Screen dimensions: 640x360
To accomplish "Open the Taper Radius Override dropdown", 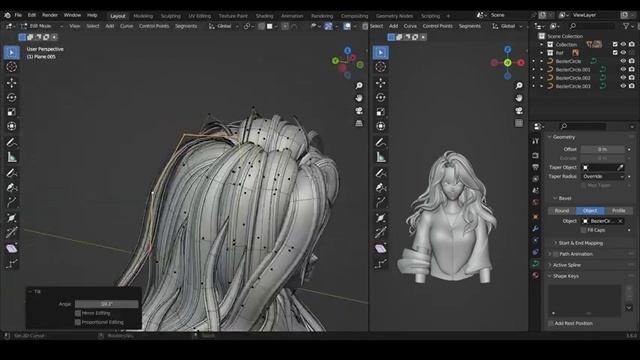I will click(x=603, y=176).
